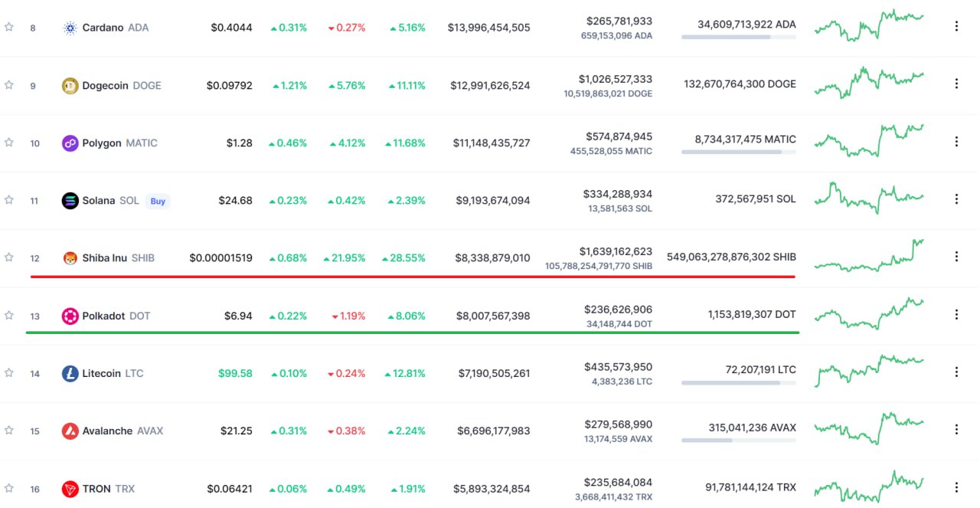The height and width of the screenshot is (508, 980).
Task: Open the Avalanche AVAX coin page link
Action: [x=107, y=431]
